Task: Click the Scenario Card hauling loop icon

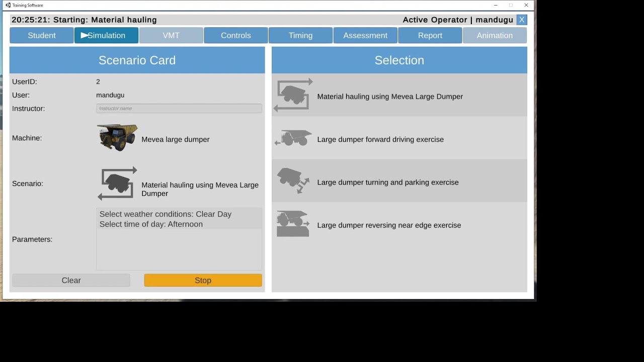Action: tap(117, 184)
